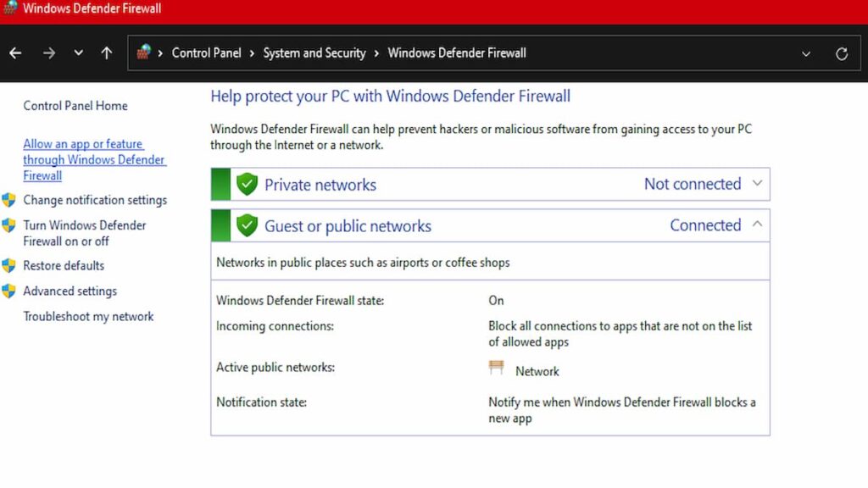The image size is (868, 488).
Task: Open Change notification settings
Action: [95, 200]
